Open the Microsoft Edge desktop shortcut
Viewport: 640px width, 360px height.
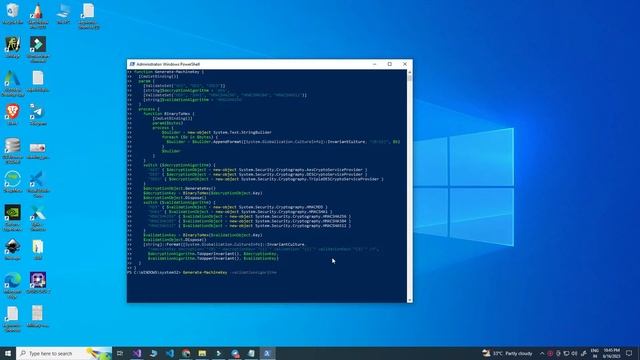click(13, 285)
